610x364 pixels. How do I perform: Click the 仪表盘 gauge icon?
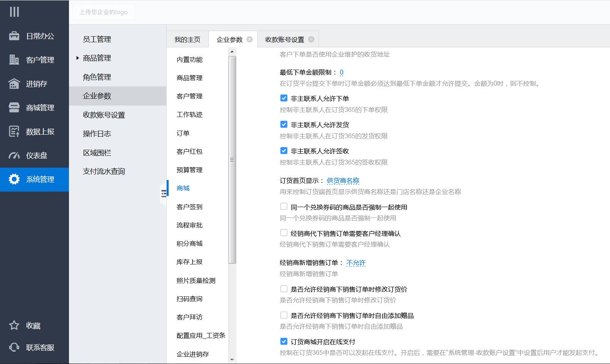pos(14,155)
